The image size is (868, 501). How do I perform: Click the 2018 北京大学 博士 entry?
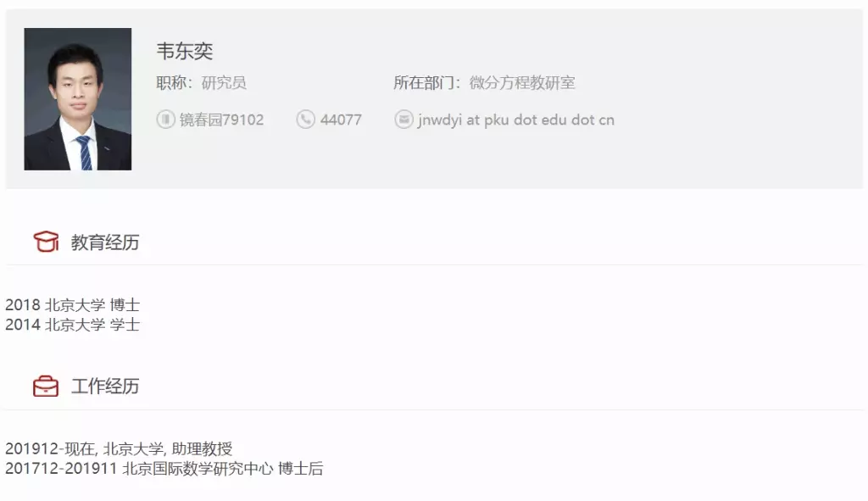[73, 304]
